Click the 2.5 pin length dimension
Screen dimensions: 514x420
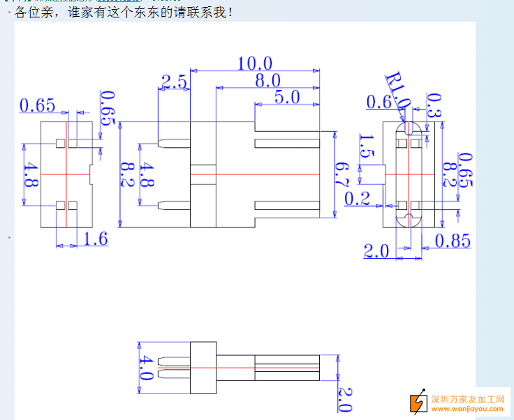pos(173,82)
